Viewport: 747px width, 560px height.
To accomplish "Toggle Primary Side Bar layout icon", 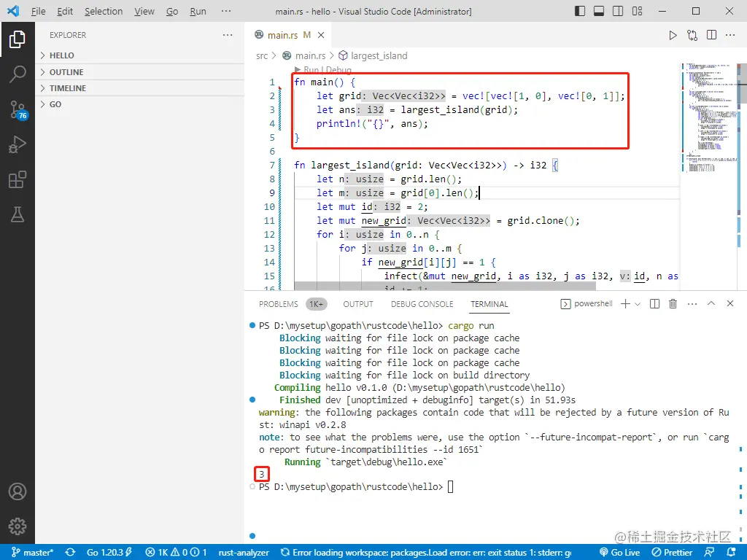I will pyautogui.click(x=580, y=11).
